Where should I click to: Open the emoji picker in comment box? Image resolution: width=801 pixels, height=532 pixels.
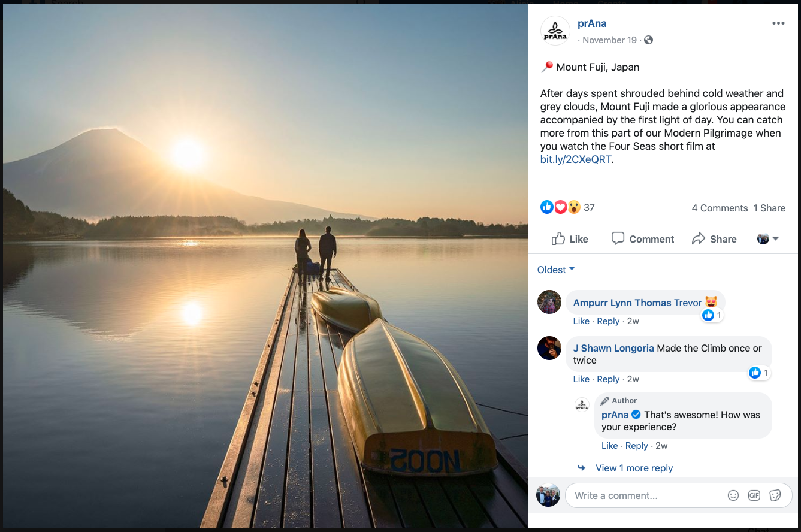pyautogui.click(x=733, y=495)
